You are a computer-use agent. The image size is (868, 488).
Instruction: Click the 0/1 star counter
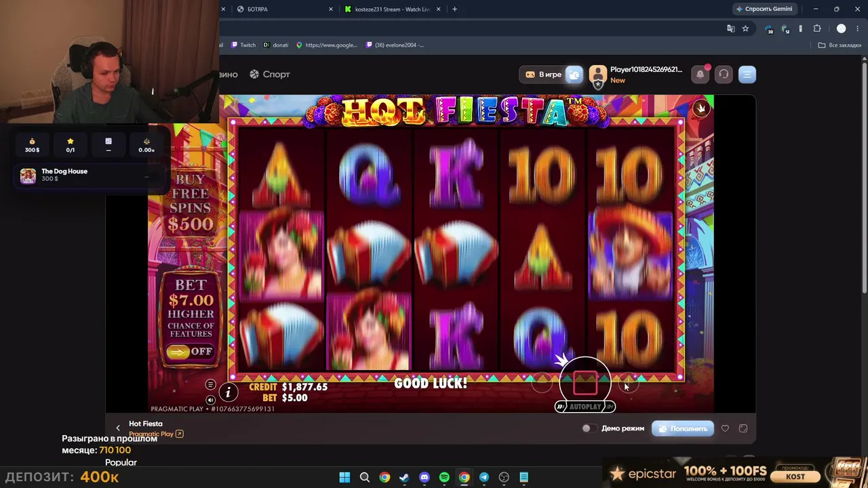coord(71,145)
